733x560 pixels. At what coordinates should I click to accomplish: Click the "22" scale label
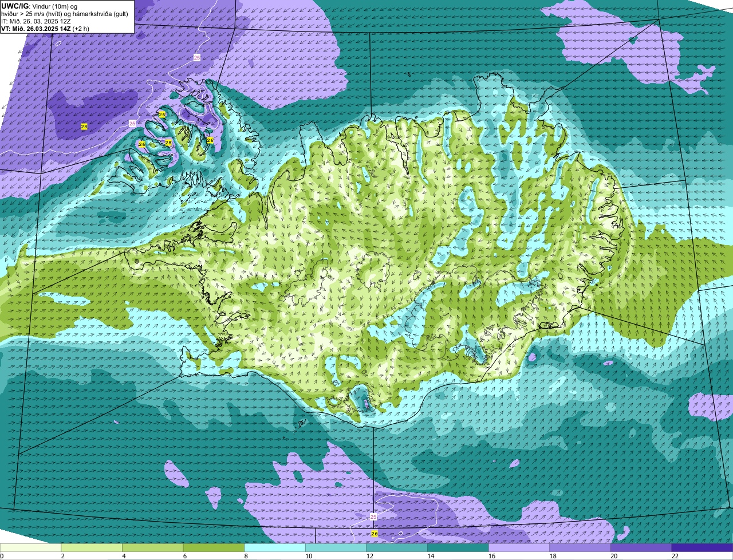click(x=675, y=556)
